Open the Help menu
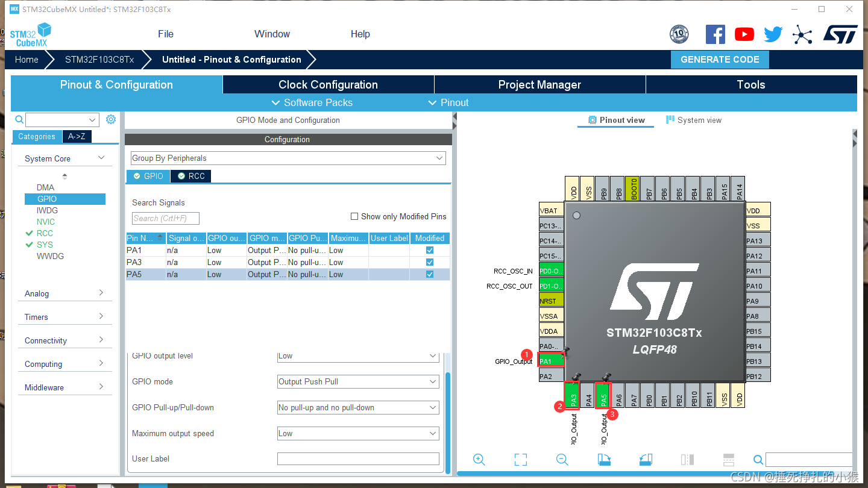 tap(360, 34)
